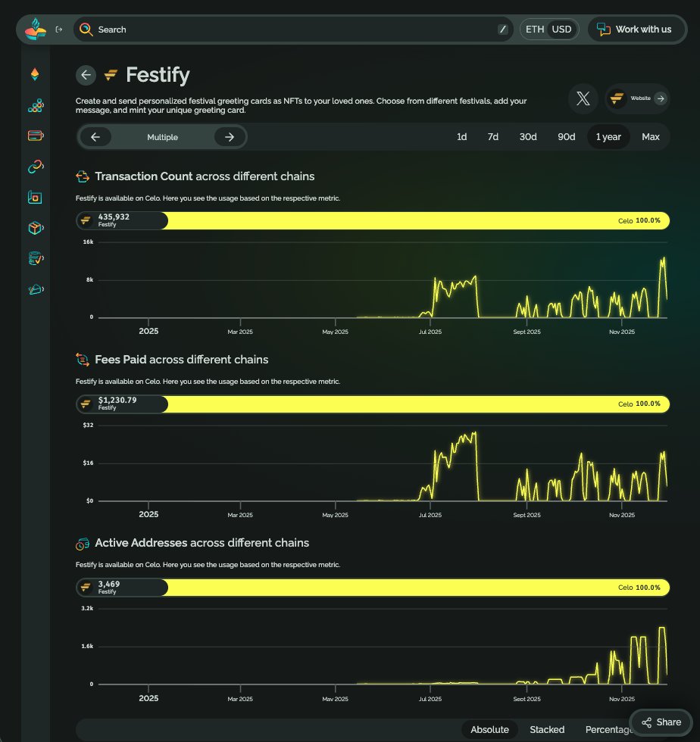Click the growthepie logo in header
The height and width of the screenshot is (742, 700).
click(36, 30)
